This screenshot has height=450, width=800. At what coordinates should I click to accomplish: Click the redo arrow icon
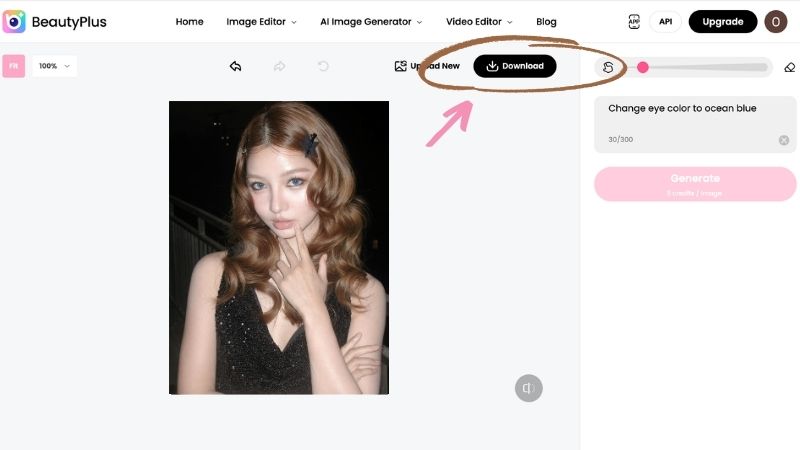[x=279, y=66]
